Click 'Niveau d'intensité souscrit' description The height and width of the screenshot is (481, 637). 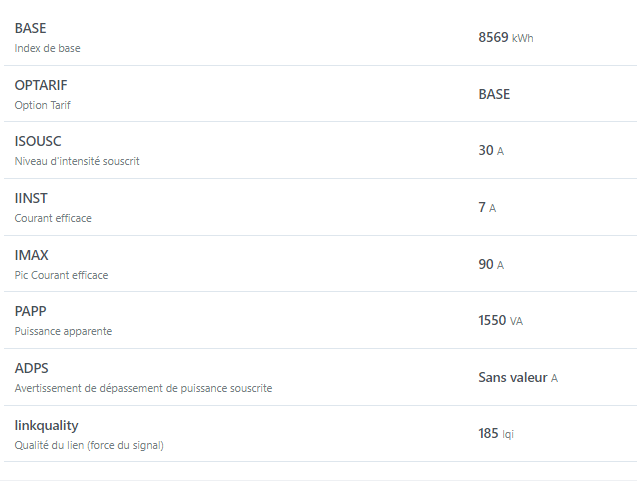(77, 161)
